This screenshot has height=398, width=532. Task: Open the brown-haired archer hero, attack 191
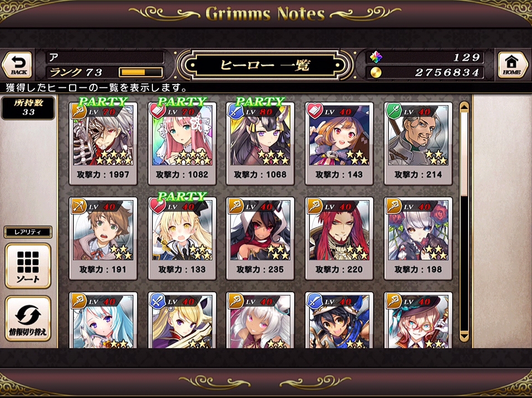click(103, 238)
